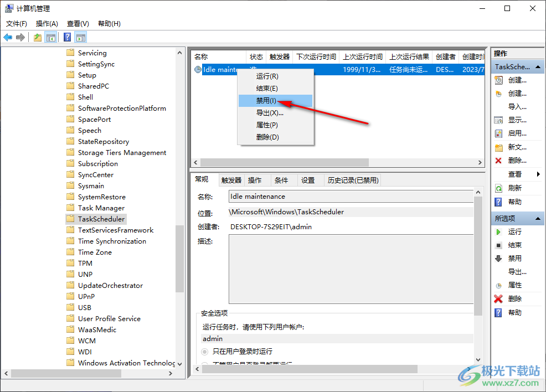Open the Action menu in the menu bar
This screenshot has width=546, height=392.
tap(47, 24)
